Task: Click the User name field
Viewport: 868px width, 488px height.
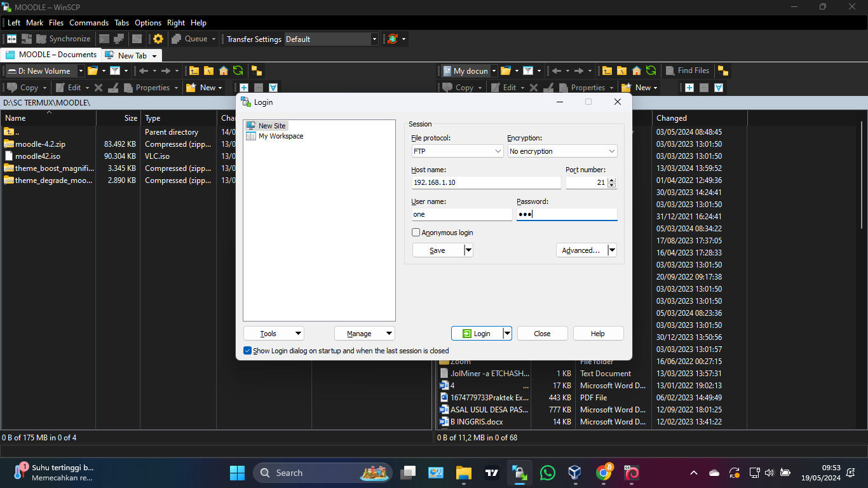Action: click(461, 214)
